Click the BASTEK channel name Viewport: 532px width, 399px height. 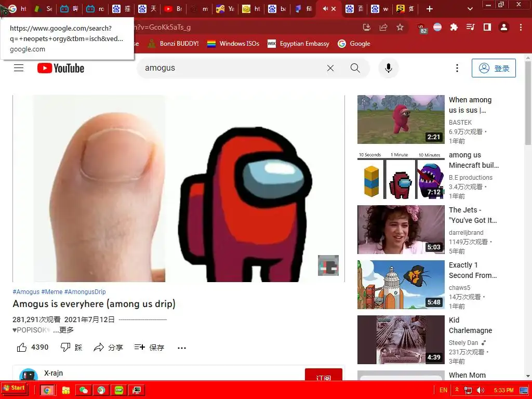pos(460,123)
